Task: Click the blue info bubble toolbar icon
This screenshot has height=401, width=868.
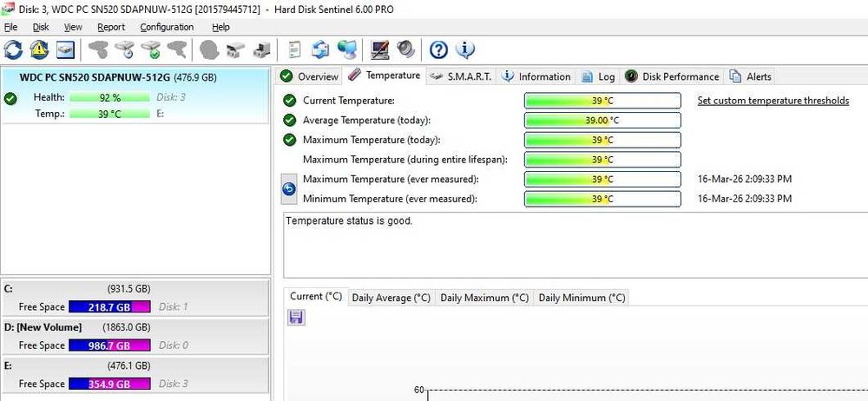Action: (x=465, y=50)
